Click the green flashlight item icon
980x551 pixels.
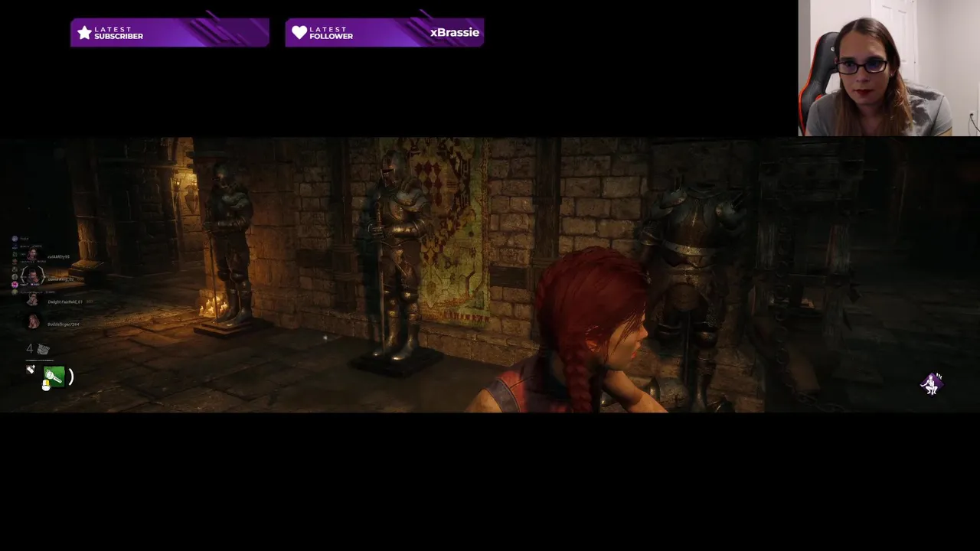click(x=55, y=376)
